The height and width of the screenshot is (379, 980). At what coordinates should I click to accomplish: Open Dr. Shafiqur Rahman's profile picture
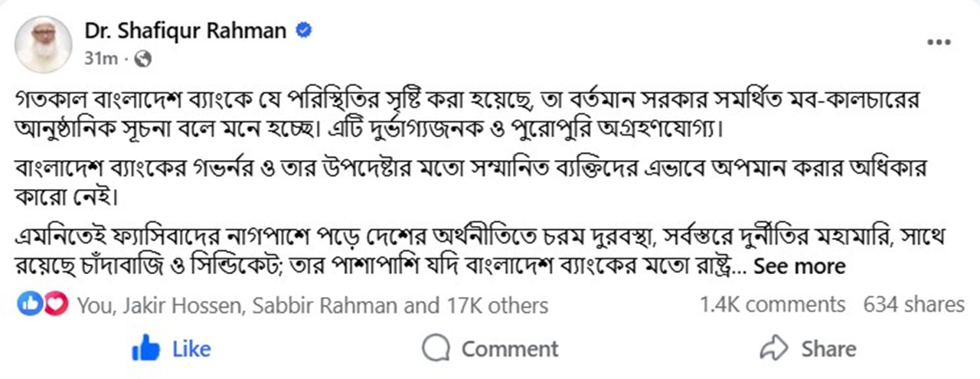click(x=44, y=43)
